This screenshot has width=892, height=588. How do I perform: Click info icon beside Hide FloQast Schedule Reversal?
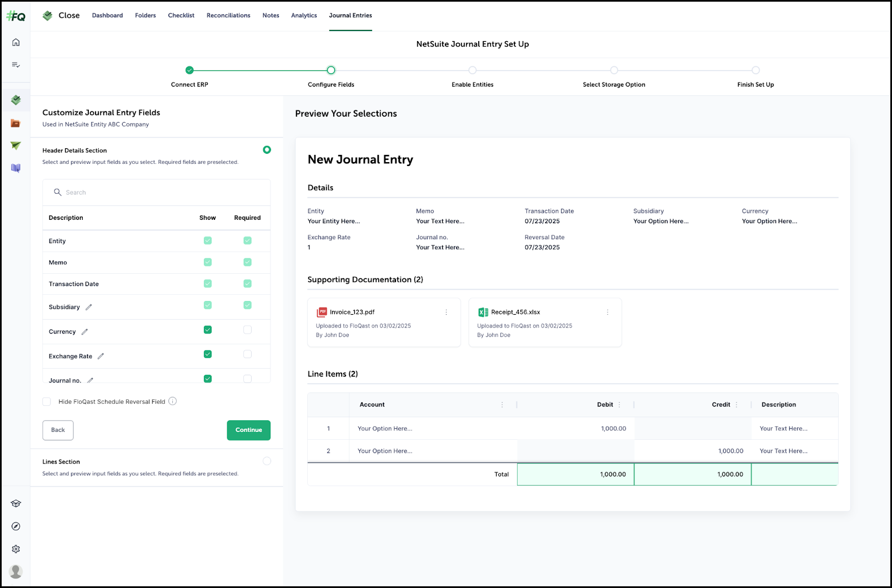click(173, 401)
